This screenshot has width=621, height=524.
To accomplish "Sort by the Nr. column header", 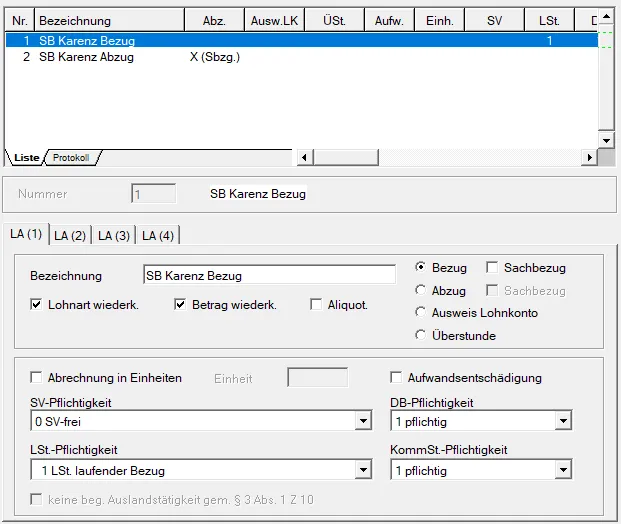I will pyautogui.click(x=20, y=21).
